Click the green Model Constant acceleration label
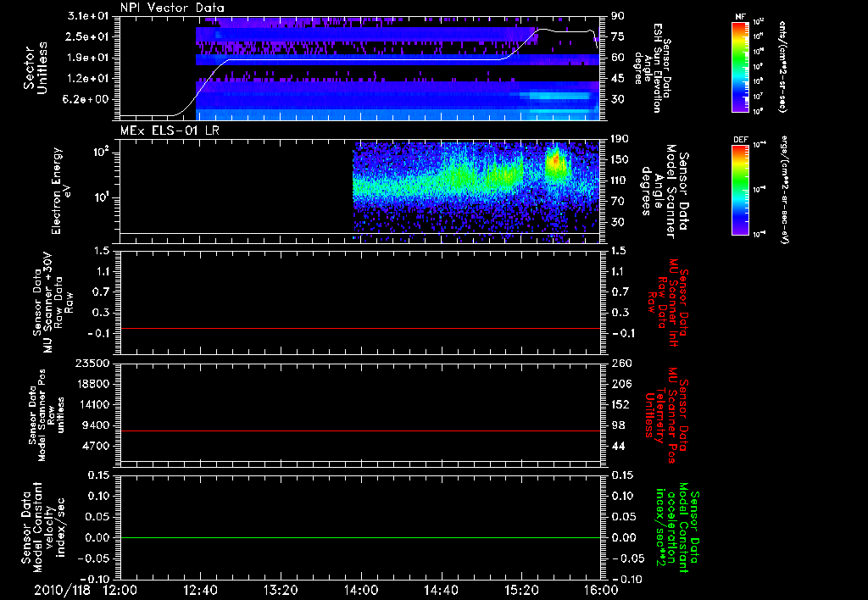Viewport: 868px width, 600px height. pos(677,527)
